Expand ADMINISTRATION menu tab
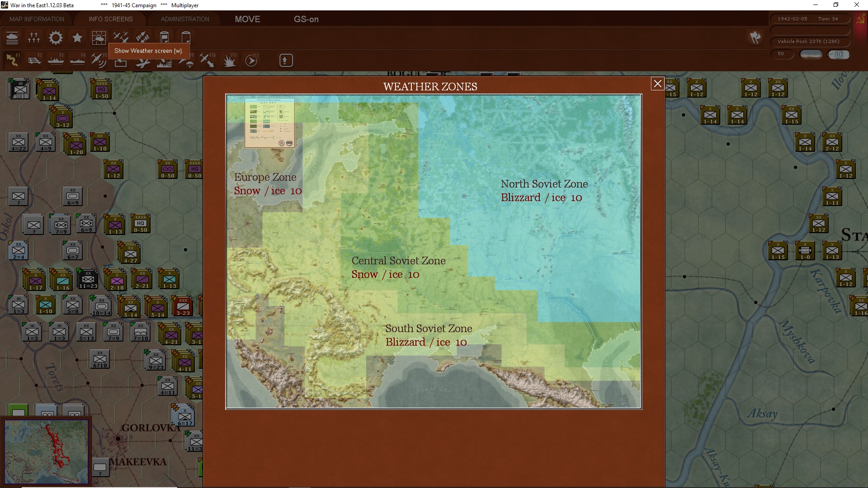Image resolution: width=868 pixels, height=488 pixels. coord(185,19)
